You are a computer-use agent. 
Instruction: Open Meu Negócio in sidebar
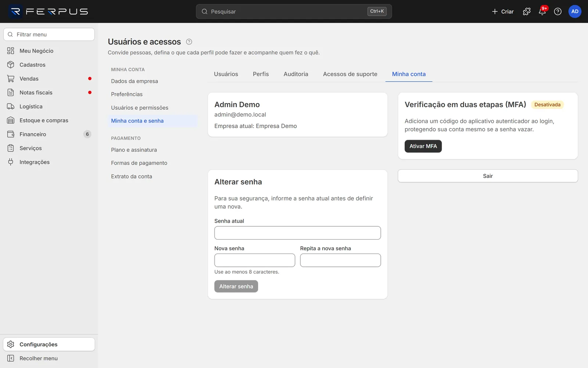tap(49, 51)
